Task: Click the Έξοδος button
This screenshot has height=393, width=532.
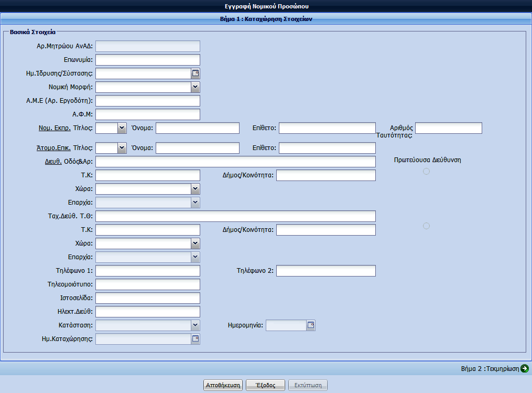Action: [x=265, y=385]
